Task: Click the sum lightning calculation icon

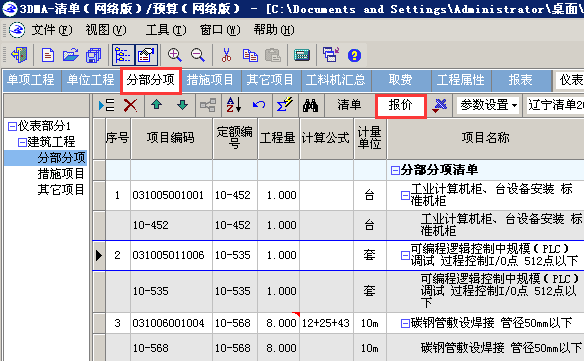Action: (x=285, y=105)
